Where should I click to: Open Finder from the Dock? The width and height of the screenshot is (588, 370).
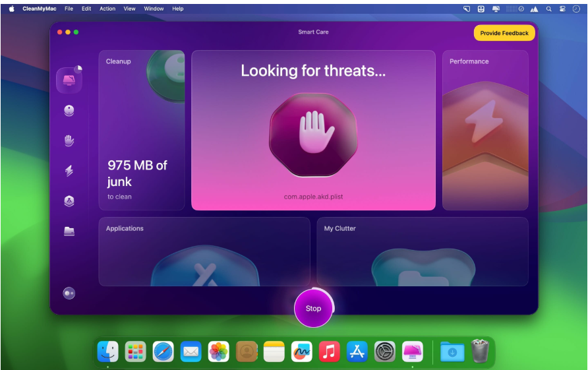(108, 352)
